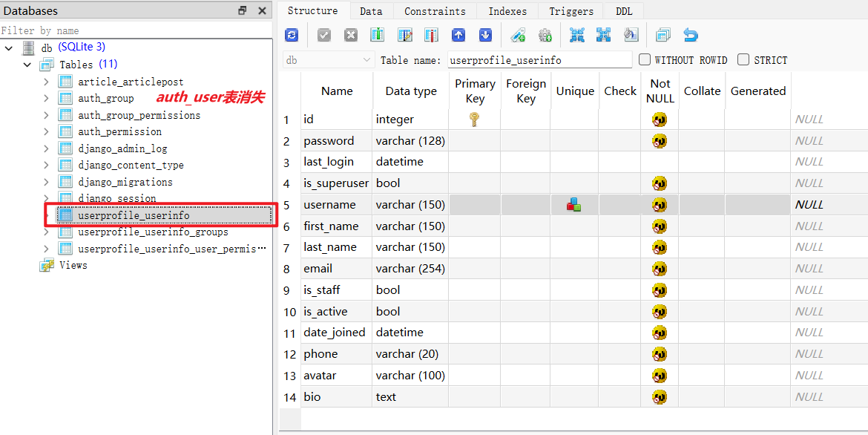Click the Create index icon in toolbar
Image resolution: width=868 pixels, height=435 pixels.
(518, 35)
